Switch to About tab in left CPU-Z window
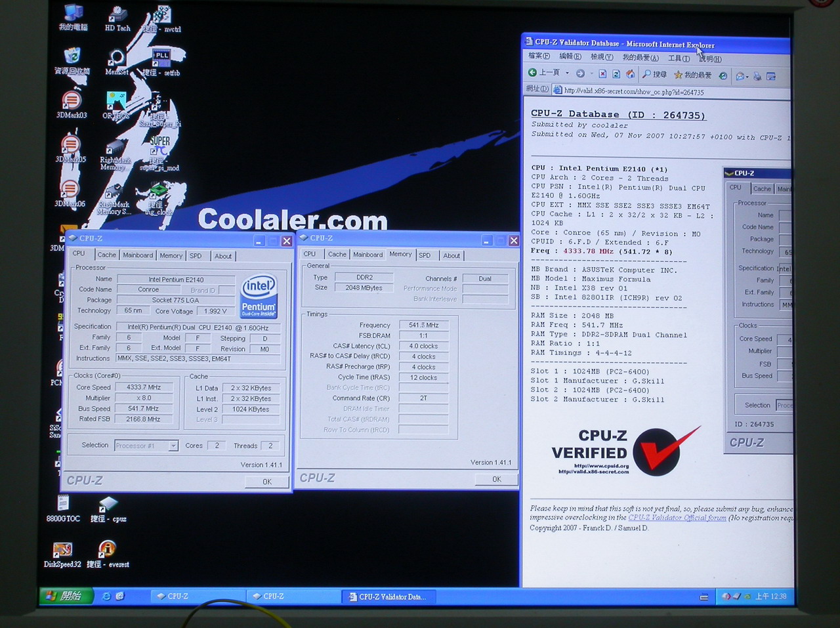The width and height of the screenshot is (840, 628). 223,256
